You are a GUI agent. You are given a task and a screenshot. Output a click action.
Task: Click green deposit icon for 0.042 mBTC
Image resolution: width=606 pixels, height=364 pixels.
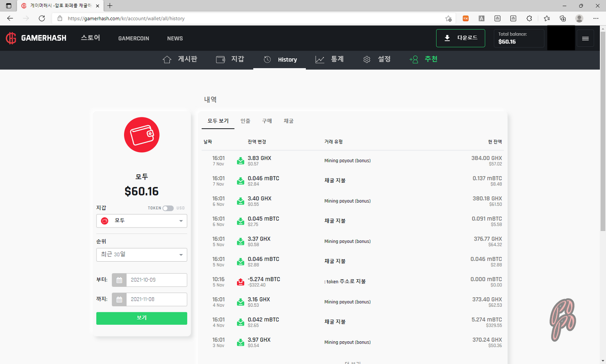point(241,322)
